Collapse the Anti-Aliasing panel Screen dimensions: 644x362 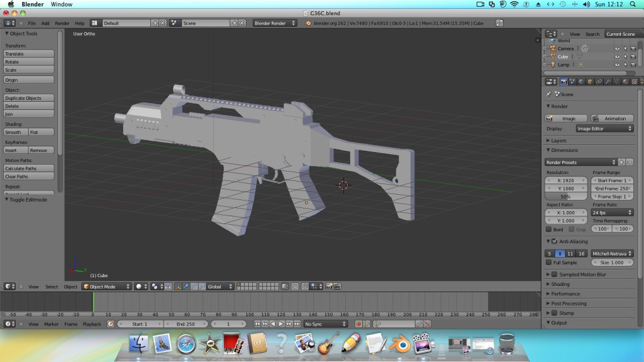548,241
